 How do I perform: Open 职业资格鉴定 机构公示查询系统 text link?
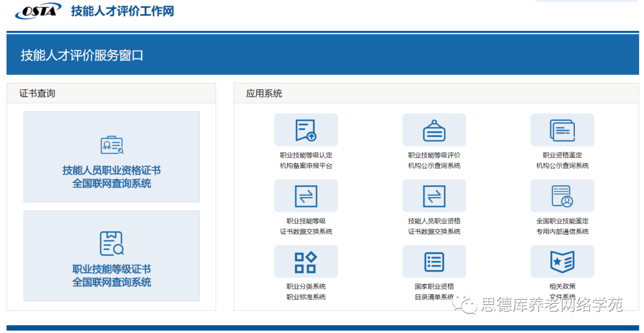click(562, 160)
